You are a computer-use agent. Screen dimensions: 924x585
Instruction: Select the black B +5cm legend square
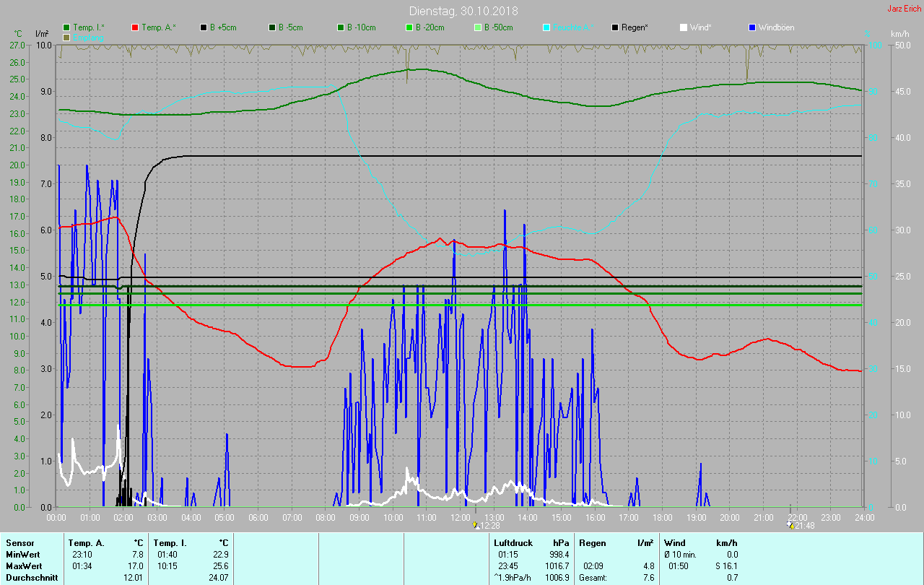tap(204, 27)
